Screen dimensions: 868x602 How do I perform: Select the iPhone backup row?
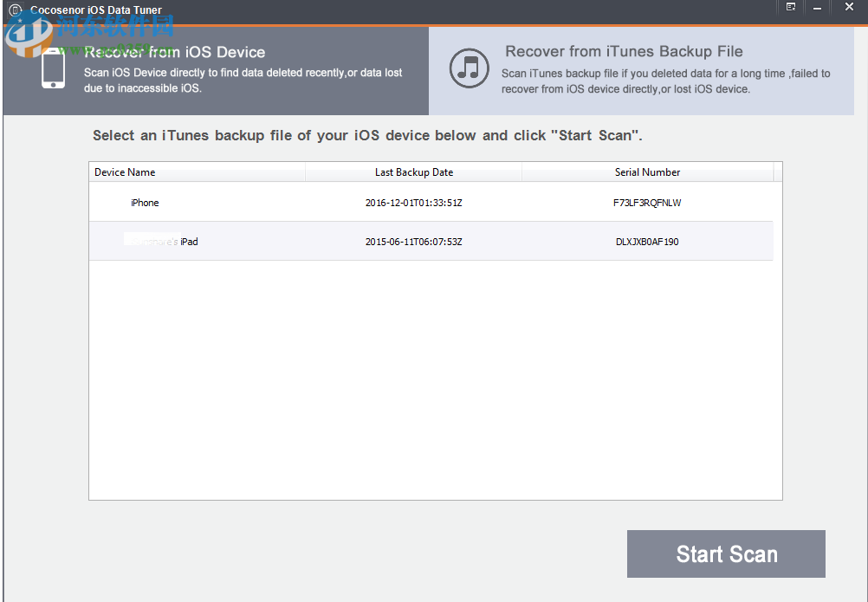click(431, 203)
